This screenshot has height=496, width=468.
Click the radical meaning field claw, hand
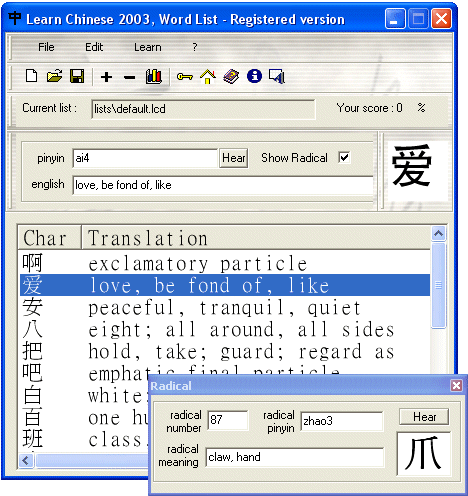[x=295, y=457]
